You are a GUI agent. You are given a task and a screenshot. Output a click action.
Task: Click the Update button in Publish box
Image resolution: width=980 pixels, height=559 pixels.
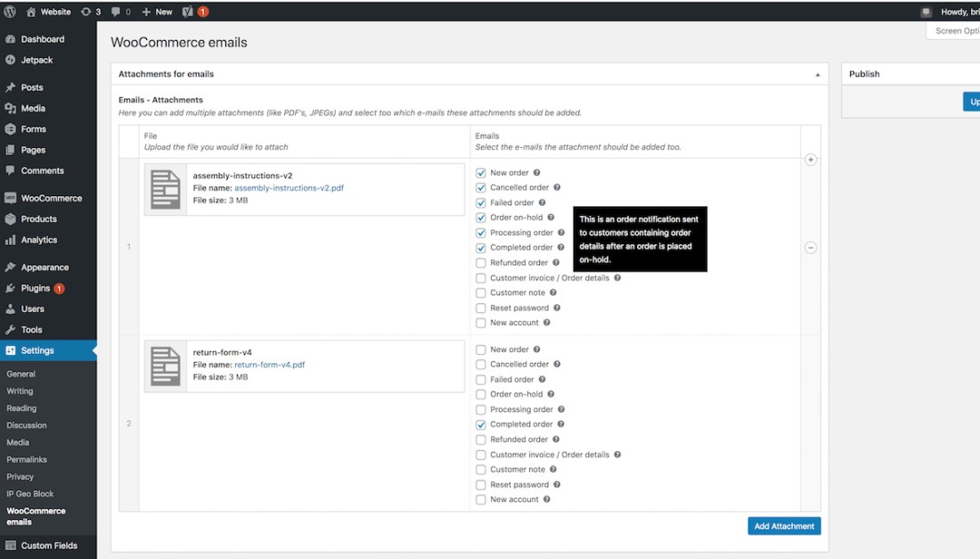pyautogui.click(x=973, y=101)
